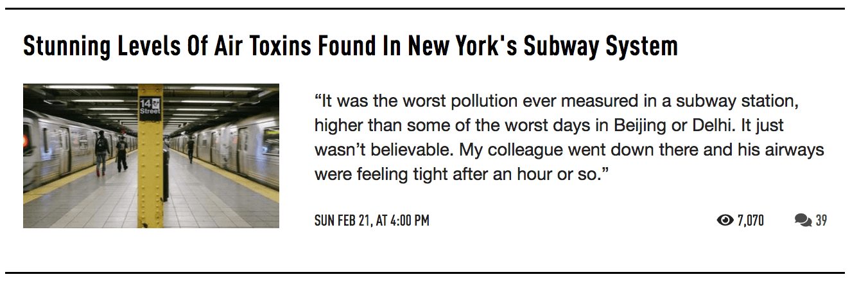This screenshot has height=297, width=868.
Task: Open the Stunning Levels Of Air Toxins headline
Action: 351,46
